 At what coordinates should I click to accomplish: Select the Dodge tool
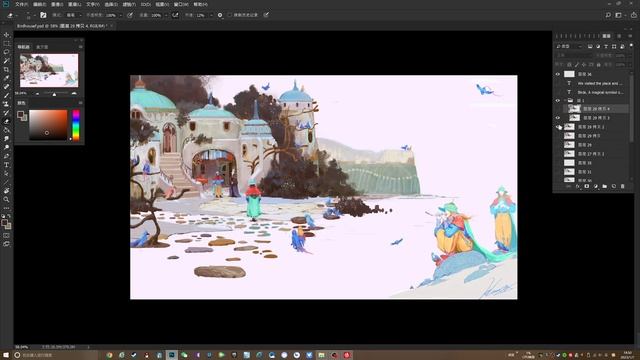tap(6, 147)
